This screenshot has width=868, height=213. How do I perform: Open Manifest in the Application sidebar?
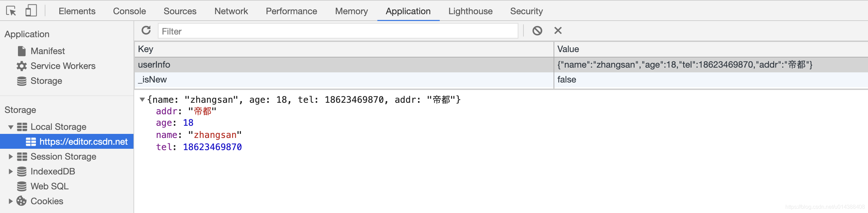pos(47,51)
